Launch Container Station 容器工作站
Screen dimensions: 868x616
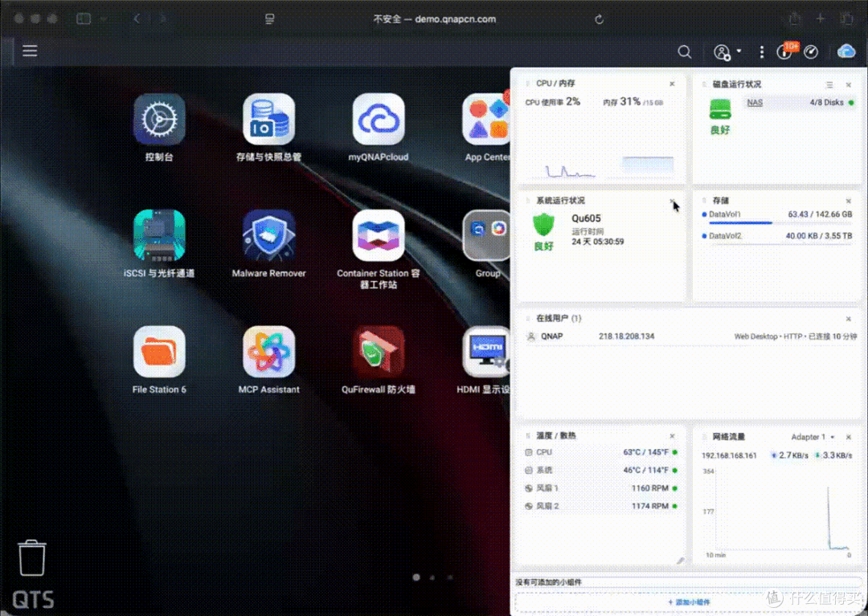(x=379, y=235)
